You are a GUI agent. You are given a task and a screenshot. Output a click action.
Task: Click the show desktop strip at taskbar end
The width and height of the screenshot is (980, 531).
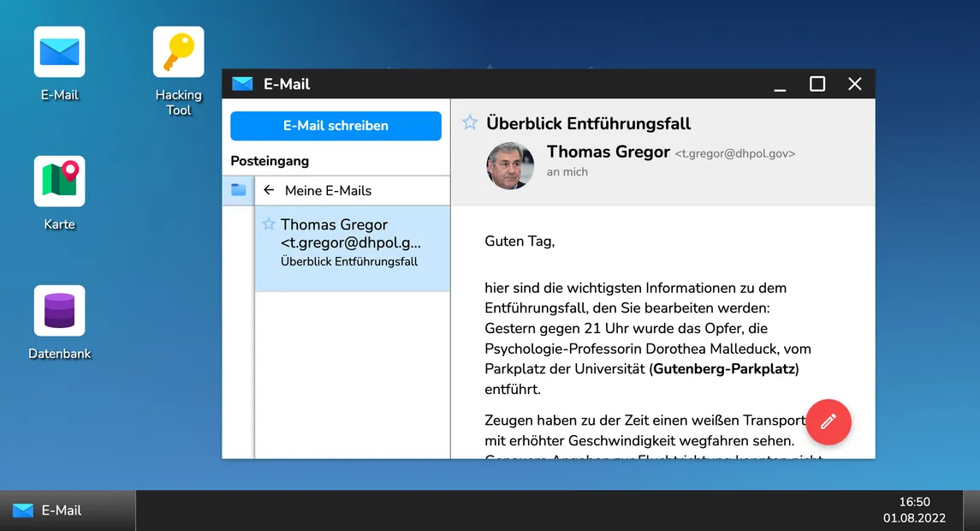point(971,510)
